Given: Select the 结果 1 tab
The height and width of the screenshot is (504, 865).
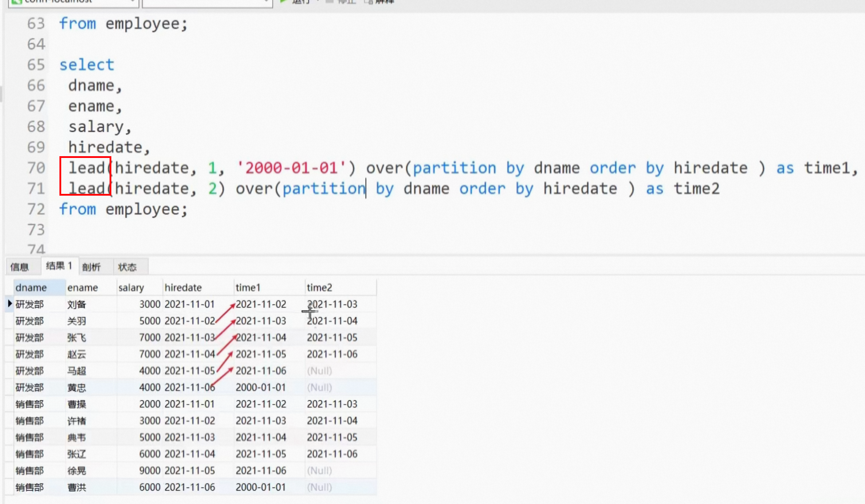Looking at the screenshot, I should 59,266.
